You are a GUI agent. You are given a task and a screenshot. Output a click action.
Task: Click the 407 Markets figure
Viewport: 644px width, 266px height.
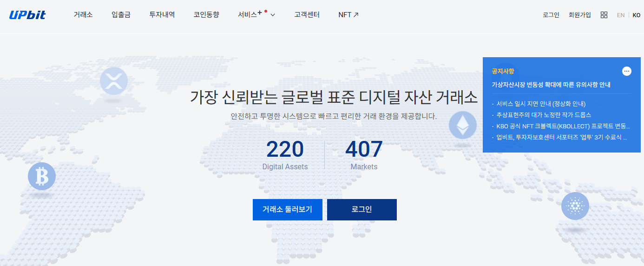click(364, 155)
